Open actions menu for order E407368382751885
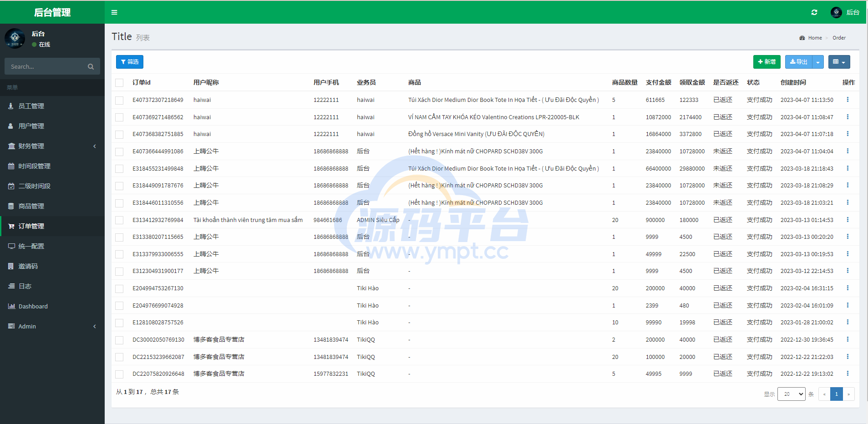Screen dimensions: 868x424 pos(848,134)
